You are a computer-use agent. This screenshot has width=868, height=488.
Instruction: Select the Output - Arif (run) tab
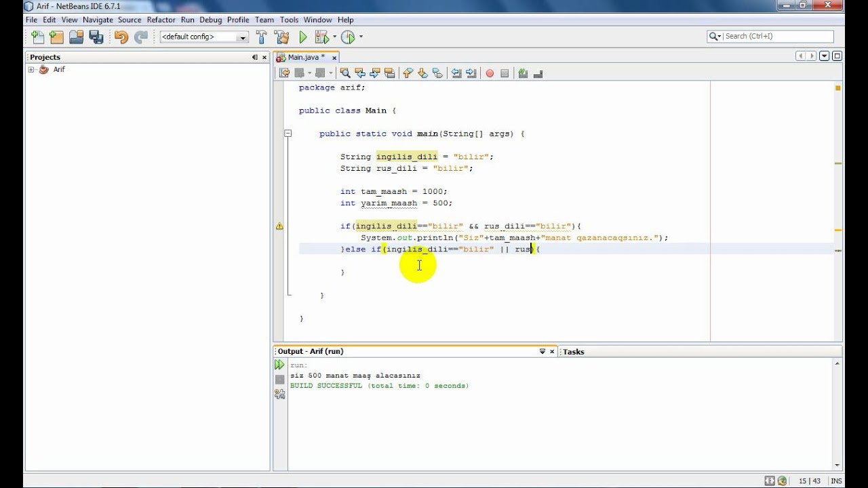point(311,351)
